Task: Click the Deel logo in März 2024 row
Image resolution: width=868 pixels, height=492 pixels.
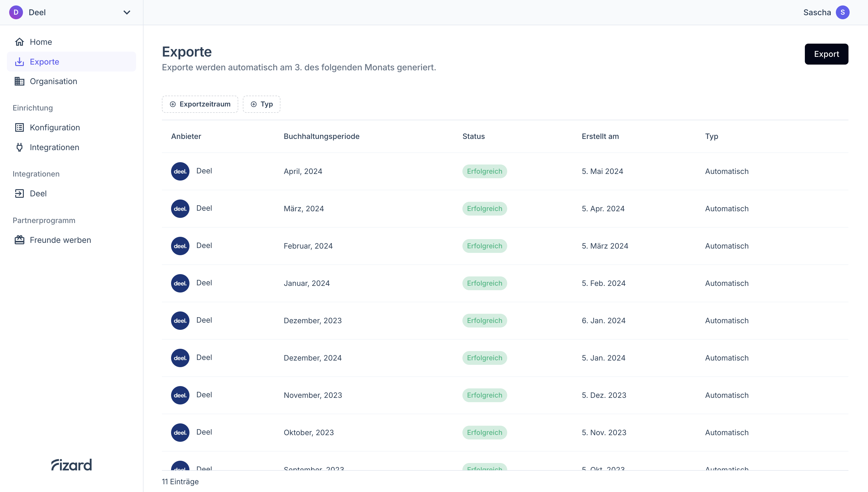Action: coord(180,208)
